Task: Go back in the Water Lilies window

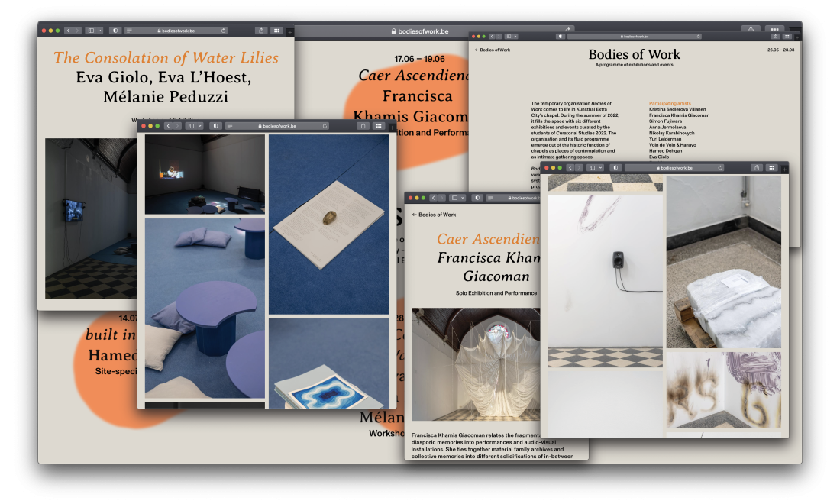Action: [68, 31]
